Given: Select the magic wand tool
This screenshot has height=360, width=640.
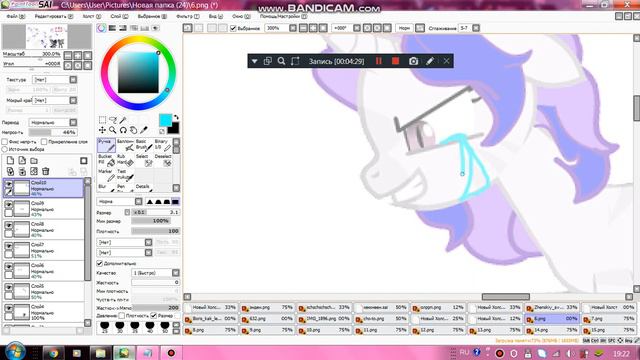Looking at the screenshot, I should point(123,120).
